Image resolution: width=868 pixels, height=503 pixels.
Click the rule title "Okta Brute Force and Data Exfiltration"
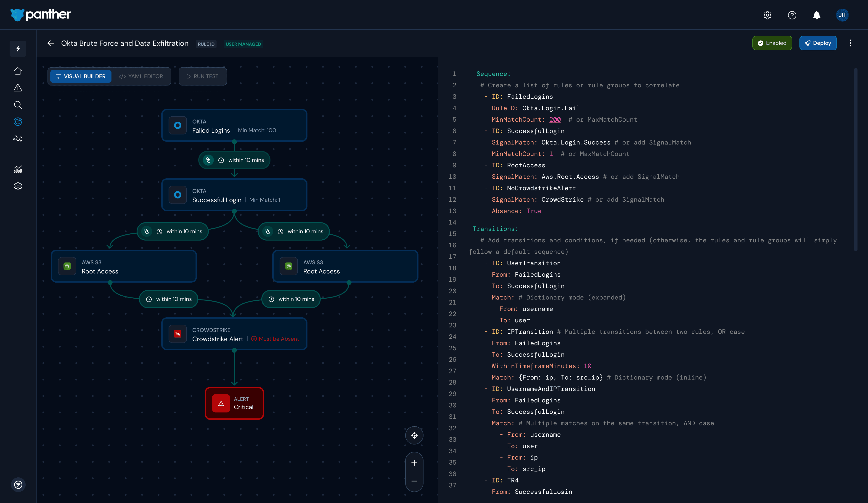pyautogui.click(x=125, y=43)
